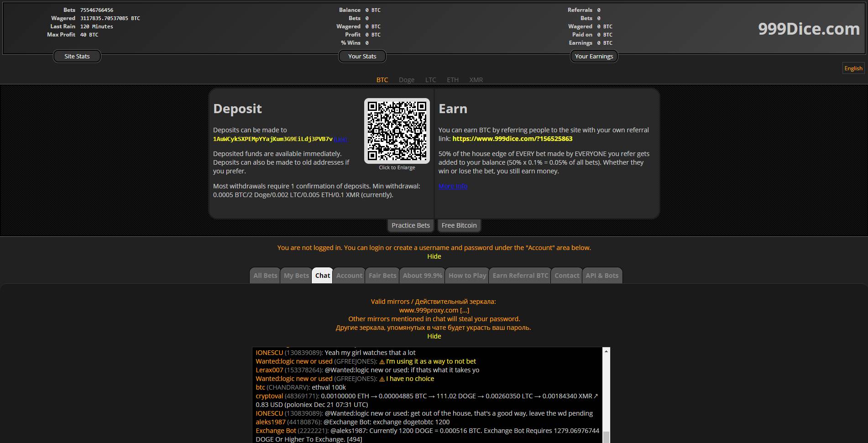The height and width of the screenshot is (443, 868).
Task: Open the Contact tab
Action: [567, 276]
